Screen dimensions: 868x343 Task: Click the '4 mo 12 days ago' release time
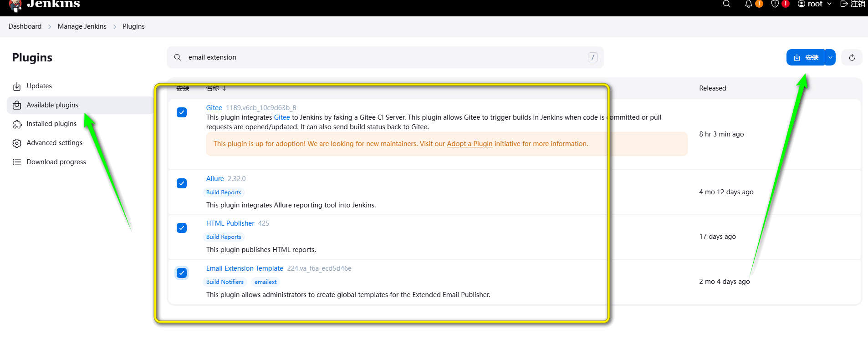pyautogui.click(x=726, y=192)
